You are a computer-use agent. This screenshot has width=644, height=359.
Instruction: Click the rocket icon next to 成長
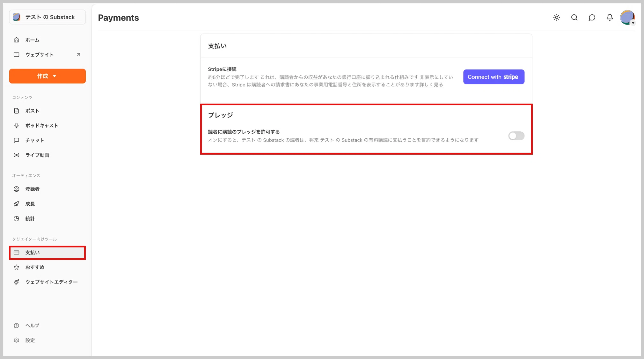coord(17,204)
